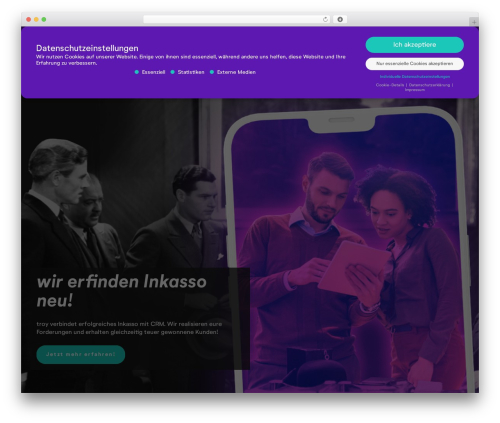Click the 'Essenziell' bullet indicator
This screenshot has width=500, height=423.
click(x=136, y=72)
